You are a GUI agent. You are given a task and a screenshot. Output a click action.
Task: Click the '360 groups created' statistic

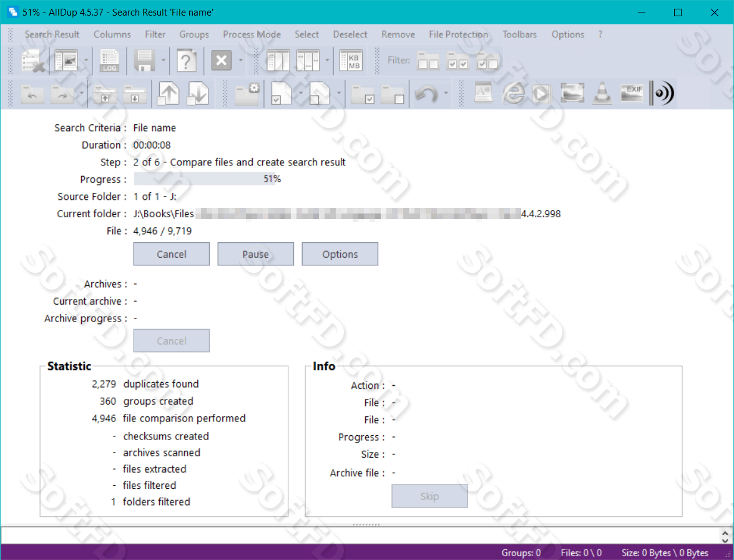[x=146, y=401]
